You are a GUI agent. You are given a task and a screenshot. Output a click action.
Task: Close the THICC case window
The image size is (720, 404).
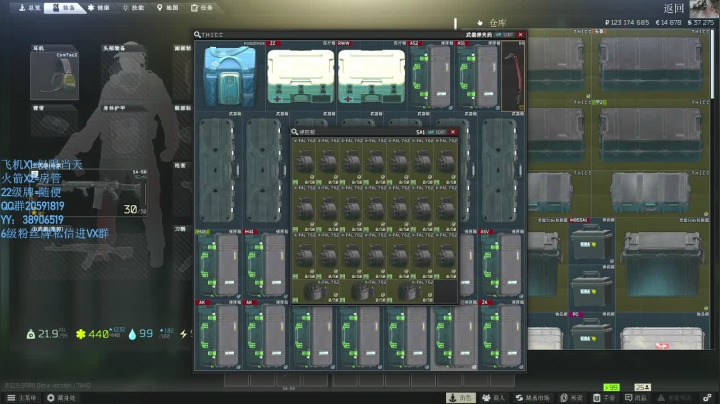pos(520,34)
